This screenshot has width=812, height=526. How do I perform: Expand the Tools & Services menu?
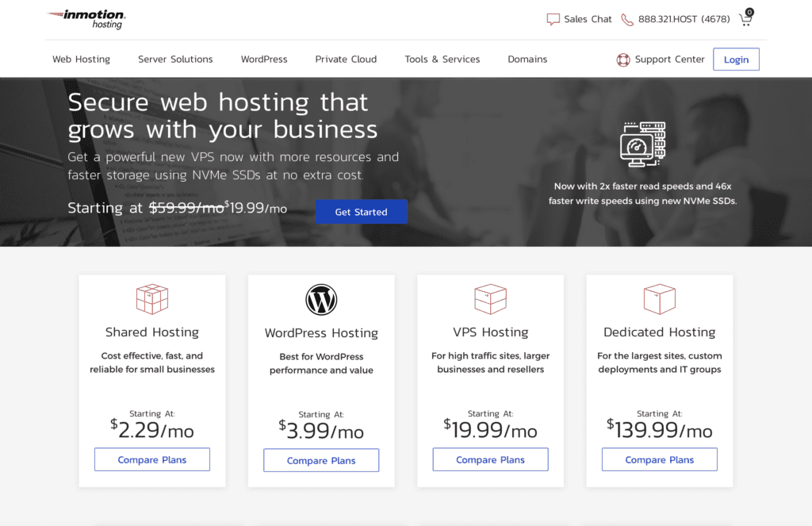click(442, 60)
